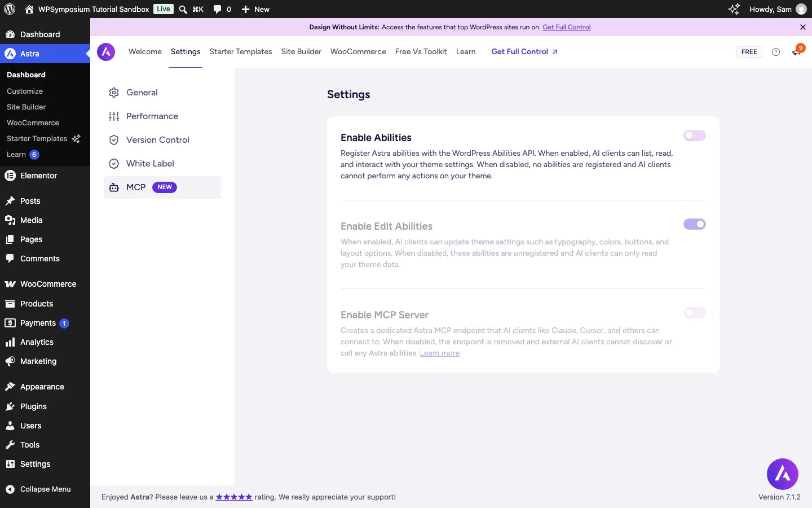The image size is (812, 508).
Task: Open the General settings gear item
Action: (162, 93)
